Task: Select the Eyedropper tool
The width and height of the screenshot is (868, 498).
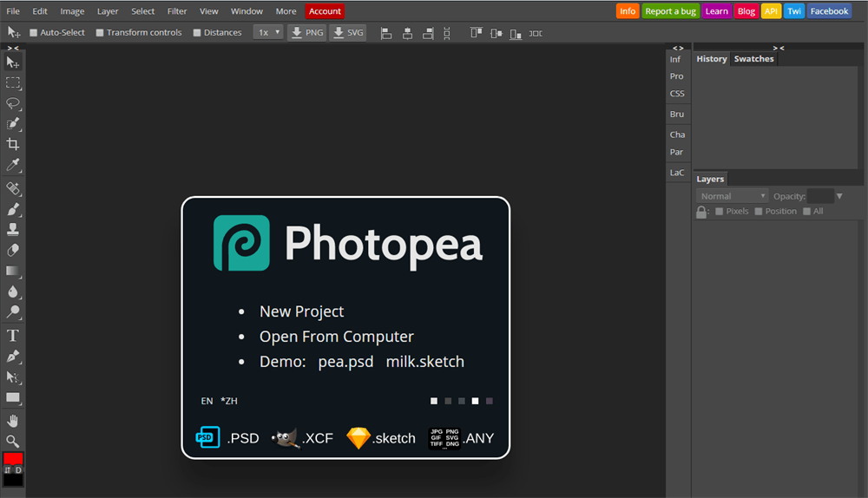Action: pos(13,165)
